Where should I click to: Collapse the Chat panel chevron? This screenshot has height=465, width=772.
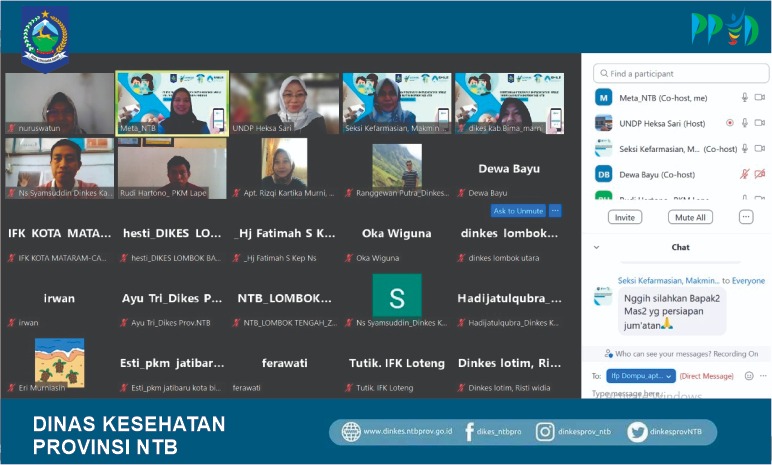pos(596,247)
